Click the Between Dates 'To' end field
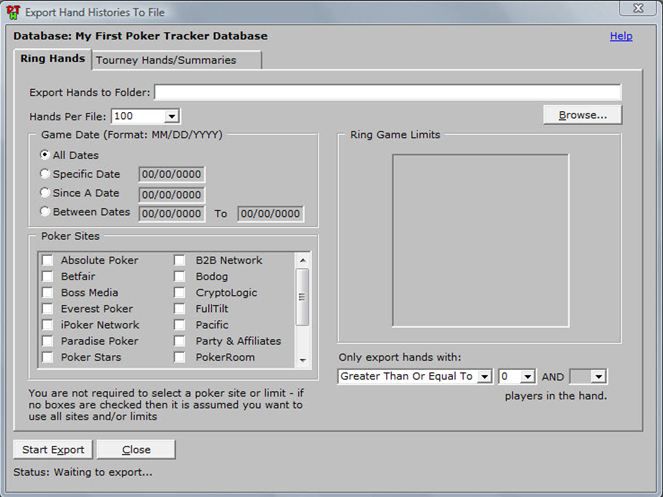Viewport: 663px width, 497px height. pos(271,214)
